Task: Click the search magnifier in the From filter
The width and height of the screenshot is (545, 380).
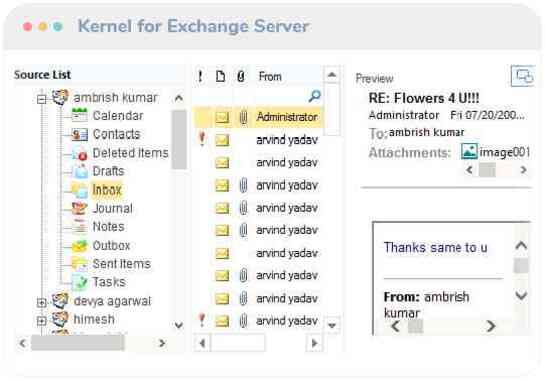Action: pos(315,96)
